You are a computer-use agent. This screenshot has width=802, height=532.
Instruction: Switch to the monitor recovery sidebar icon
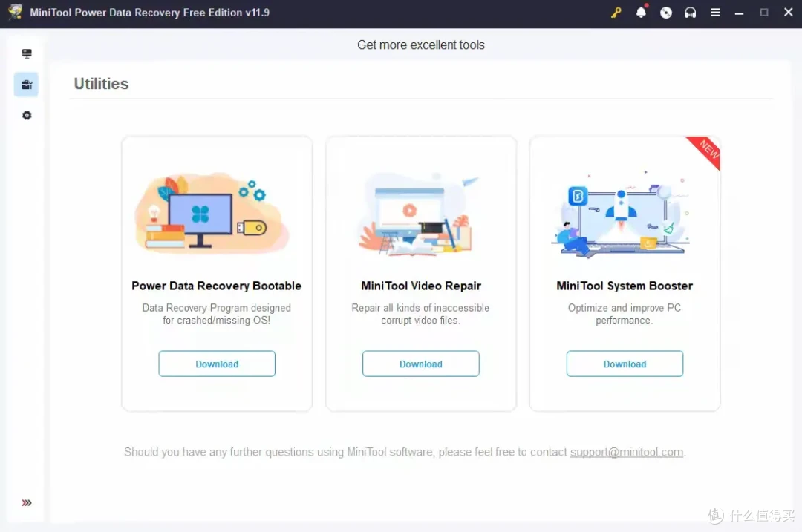click(x=27, y=53)
